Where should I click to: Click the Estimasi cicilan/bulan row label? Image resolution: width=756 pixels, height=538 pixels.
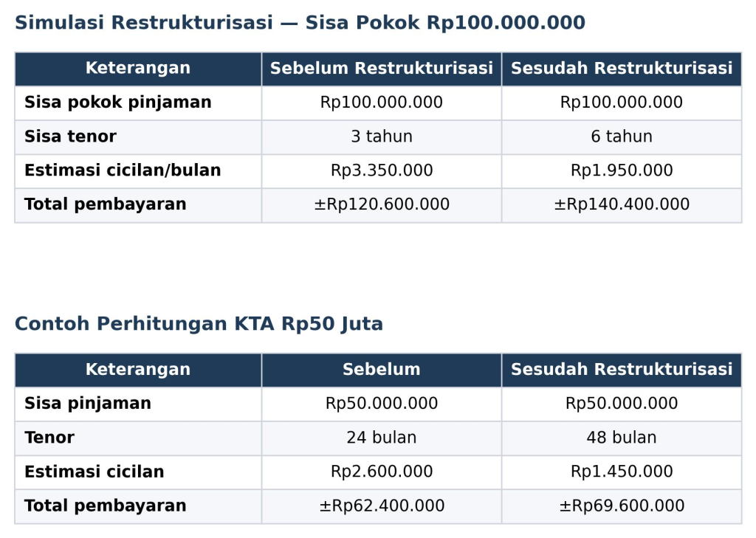coord(123,170)
